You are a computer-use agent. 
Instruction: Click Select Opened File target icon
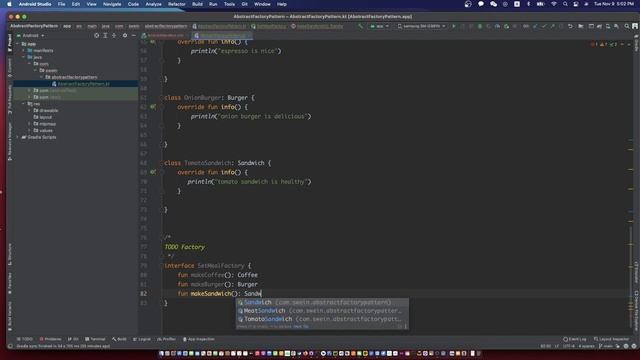point(96,36)
